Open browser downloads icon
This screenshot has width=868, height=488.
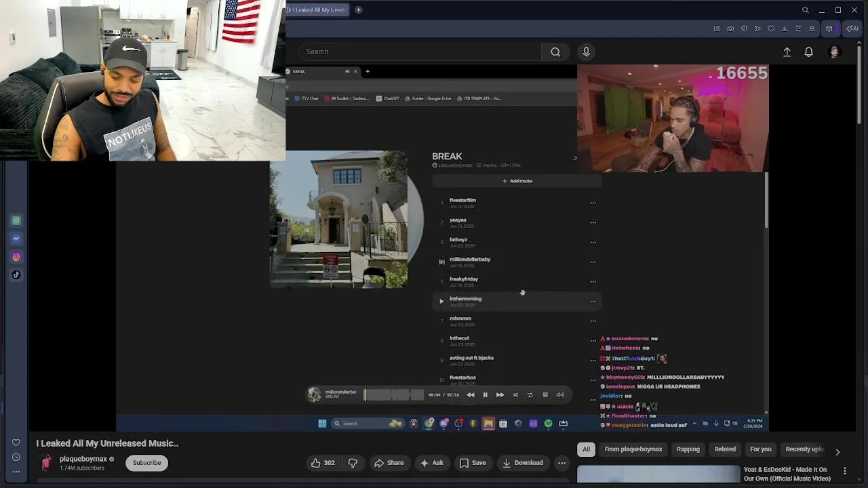(x=785, y=28)
